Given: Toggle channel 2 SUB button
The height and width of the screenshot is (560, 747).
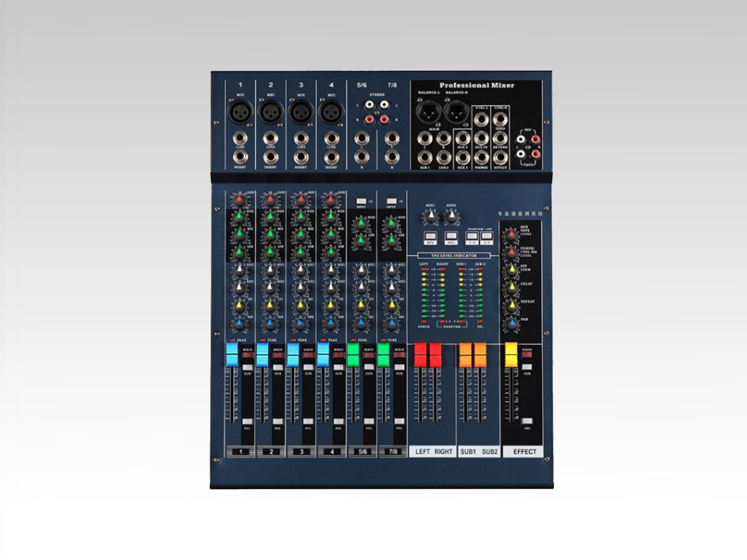Looking at the screenshot, I should 278,368.
